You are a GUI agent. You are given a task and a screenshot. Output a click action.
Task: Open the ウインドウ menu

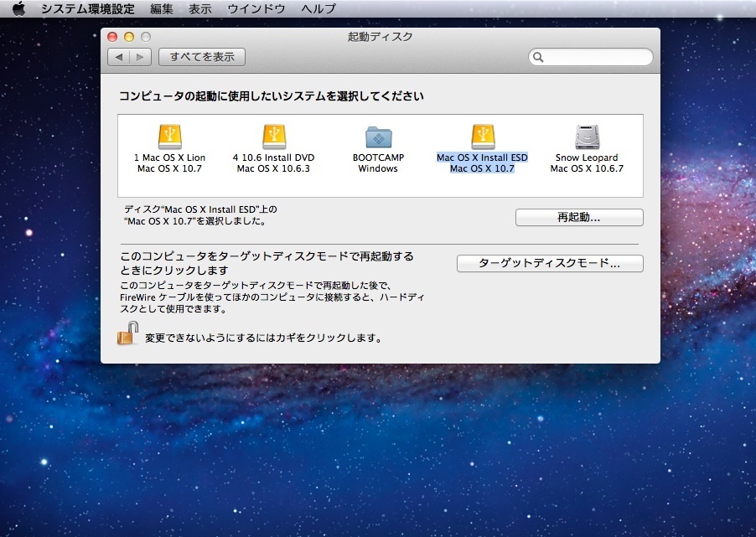(x=256, y=9)
